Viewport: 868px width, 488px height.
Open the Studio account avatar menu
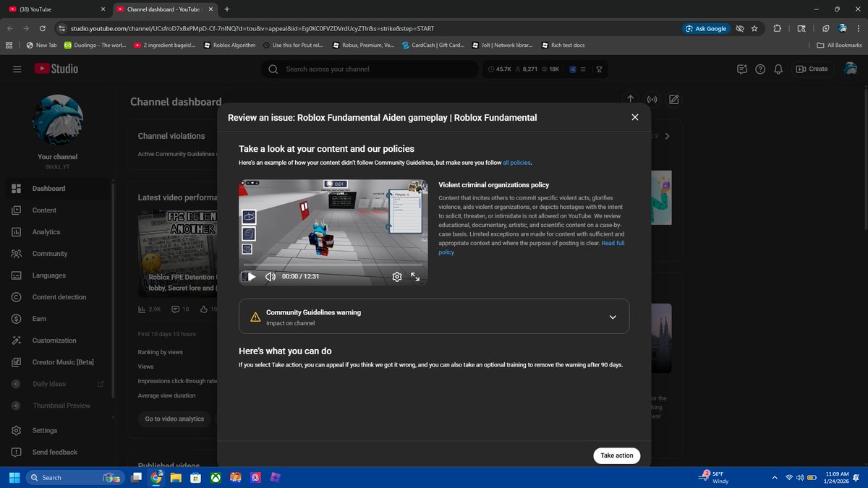(x=851, y=69)
